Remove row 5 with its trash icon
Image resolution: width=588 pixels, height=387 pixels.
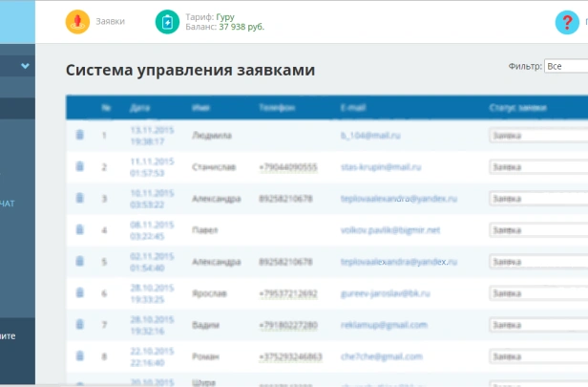[79, 261]
